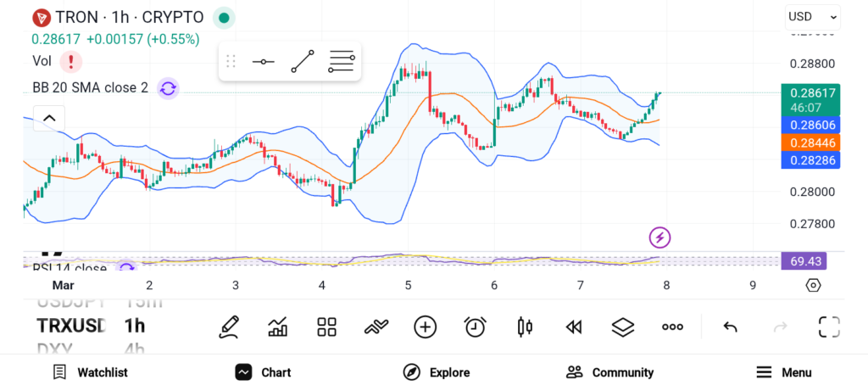
Task: Tap the green market status dot
Action: 224,17
